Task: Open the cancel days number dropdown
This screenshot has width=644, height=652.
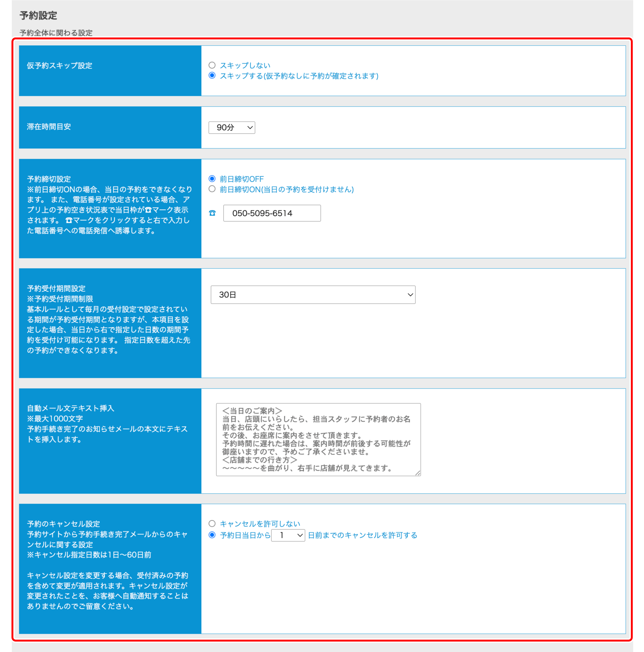Action: pyautogui.click(x=288, y=535)
